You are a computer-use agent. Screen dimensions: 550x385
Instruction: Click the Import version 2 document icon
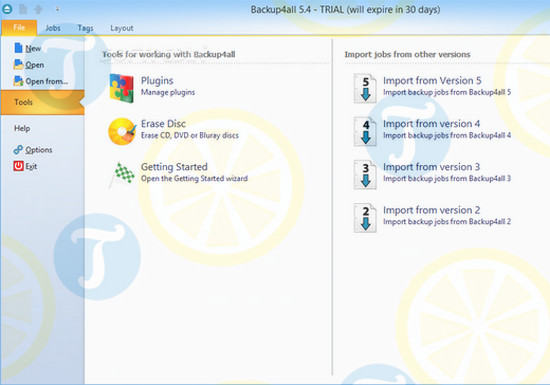tap(365, 218)
